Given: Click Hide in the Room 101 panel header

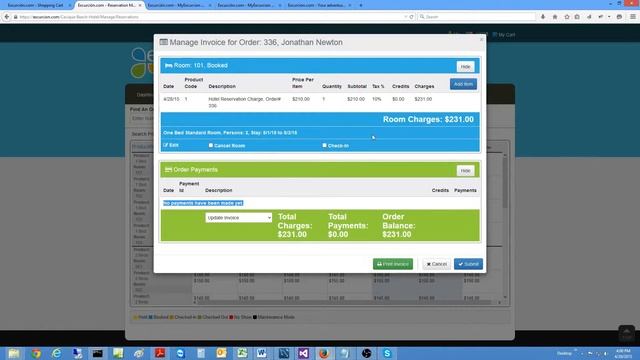Looking at the screenshot, I should [465, 67].
